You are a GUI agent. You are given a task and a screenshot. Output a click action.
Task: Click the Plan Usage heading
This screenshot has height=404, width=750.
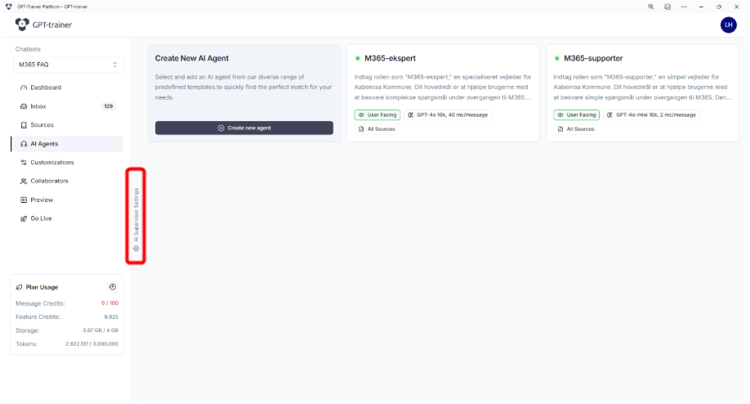[42, 287]
